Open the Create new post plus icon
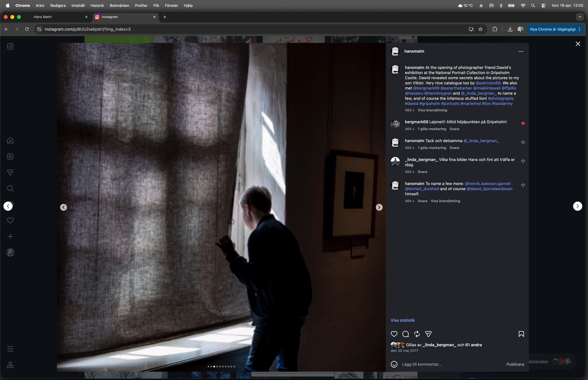 pos(10,237)
